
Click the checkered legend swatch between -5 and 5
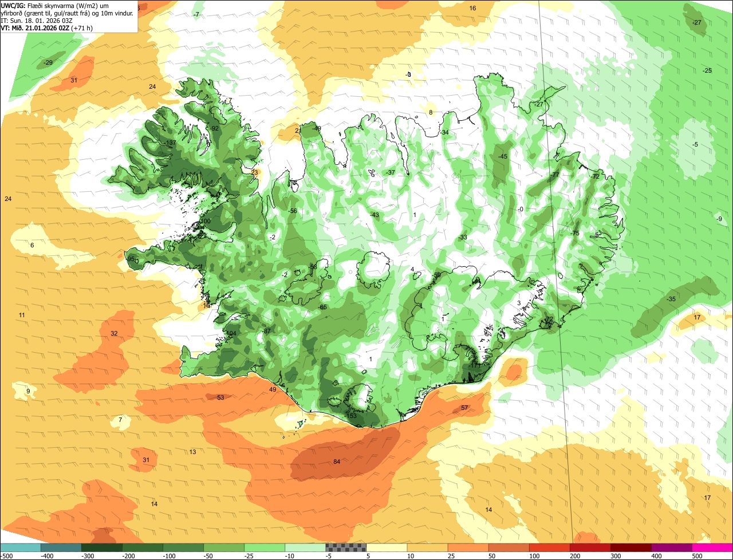(x=346, y=547)
